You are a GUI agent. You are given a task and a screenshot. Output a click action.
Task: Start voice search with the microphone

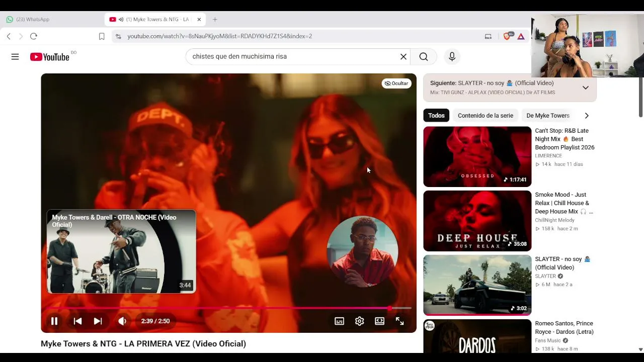452,57
